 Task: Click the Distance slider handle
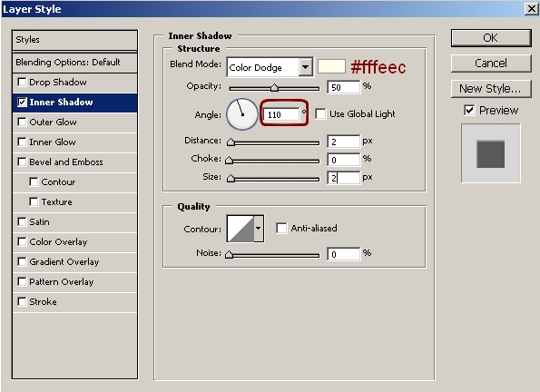(231, 142)
